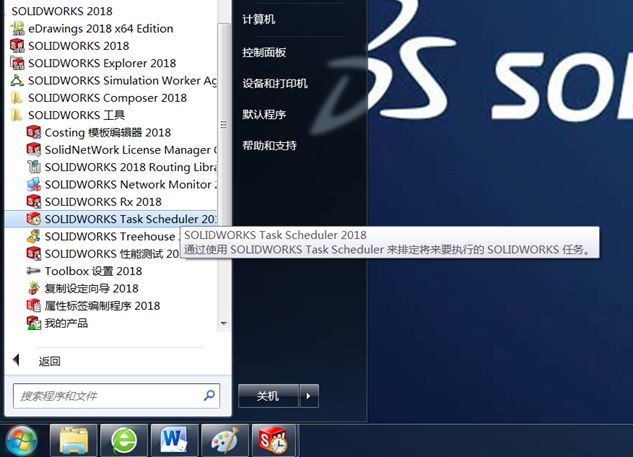Screen dimensions: 633x457
Task: Open 帮助和支持 entry
Action: click(269, 146)
